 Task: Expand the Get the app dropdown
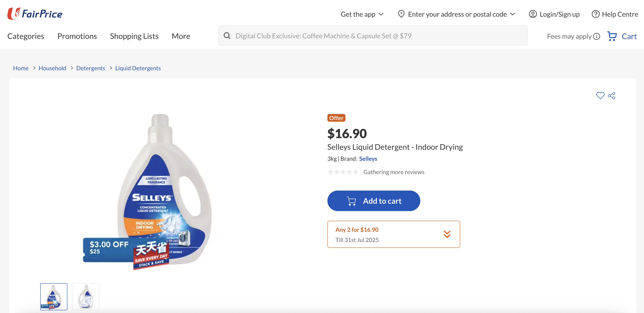(381, 14)
